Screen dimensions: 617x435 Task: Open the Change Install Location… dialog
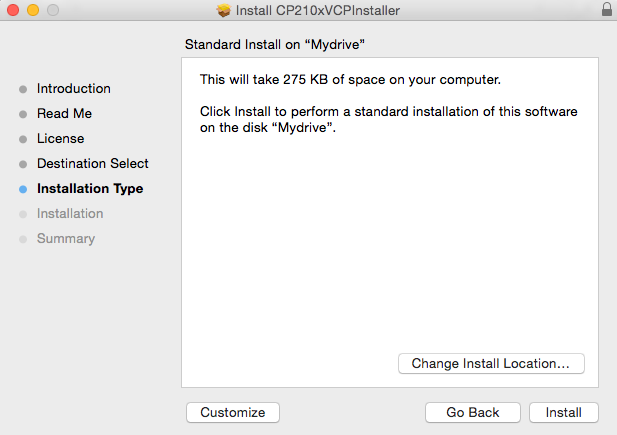490,364
